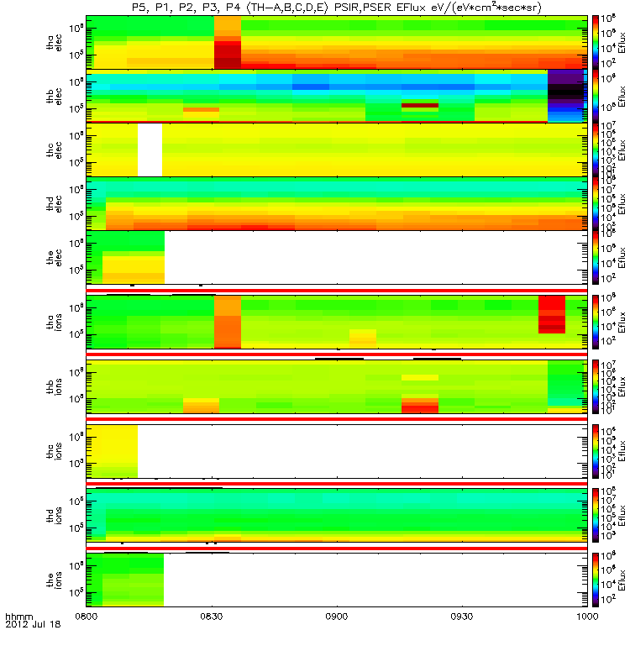Click the orange 0830 column in tha ions
630x672 pixels.
[228, 322]
